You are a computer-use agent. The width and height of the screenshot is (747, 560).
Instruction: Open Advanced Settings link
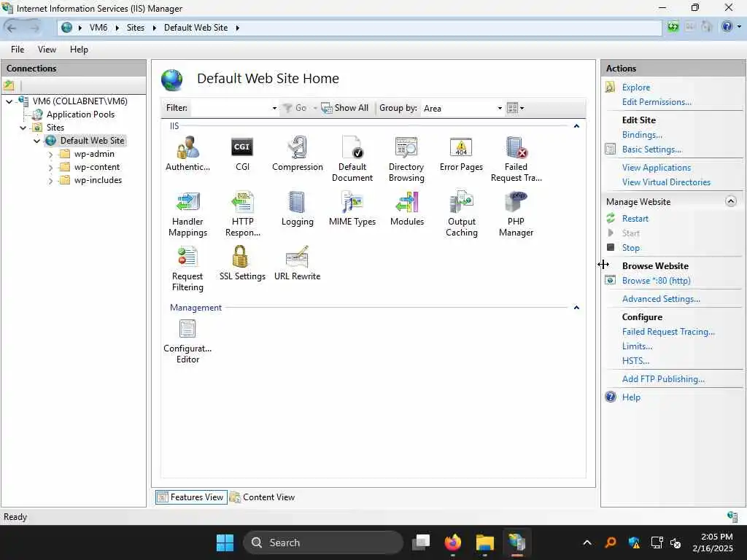pos(661,299)
